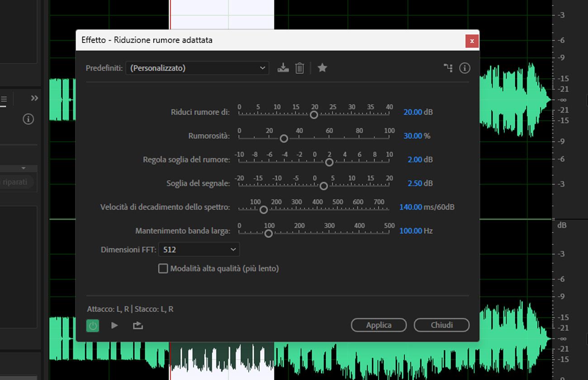Viewport: 588px width, 380px height.
Task: Click the 2.50 dB signal threshold value
Action: (x=414, y=183)
